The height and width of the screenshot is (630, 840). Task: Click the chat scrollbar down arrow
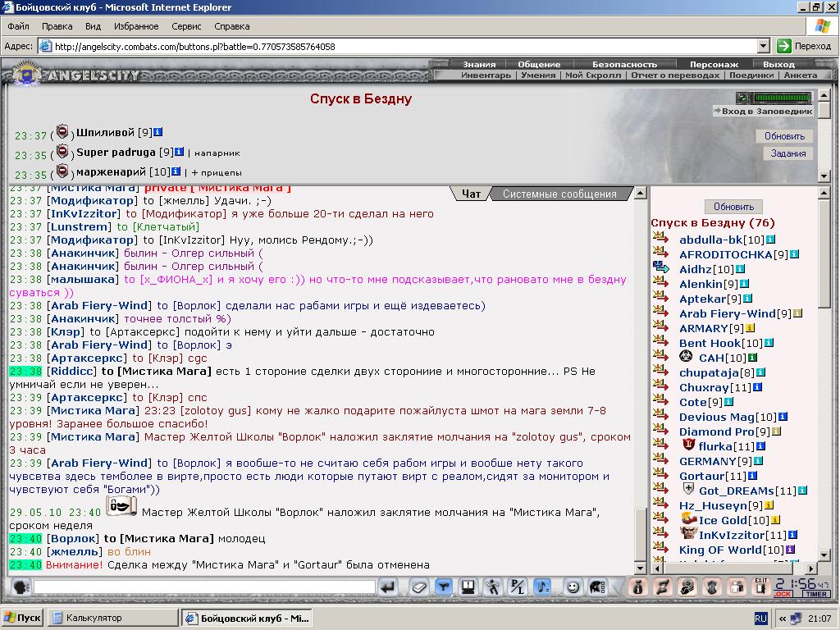[640, 568]
